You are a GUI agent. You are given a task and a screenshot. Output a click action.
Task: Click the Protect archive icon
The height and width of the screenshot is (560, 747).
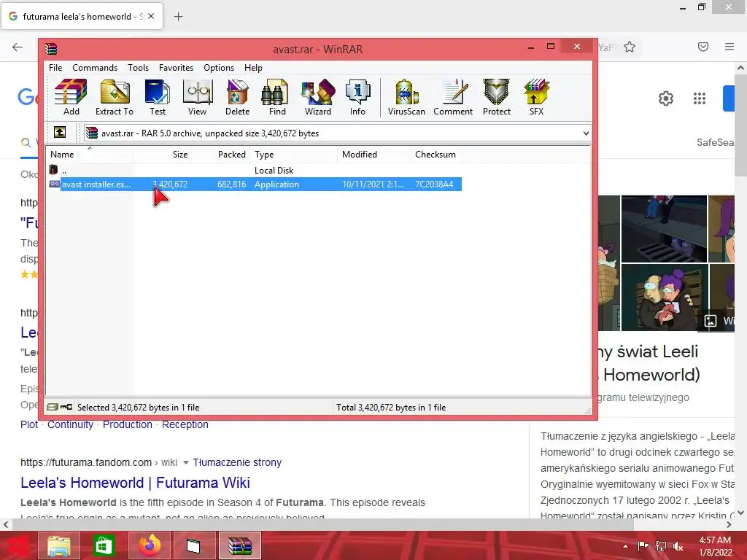tap(496, 98)
